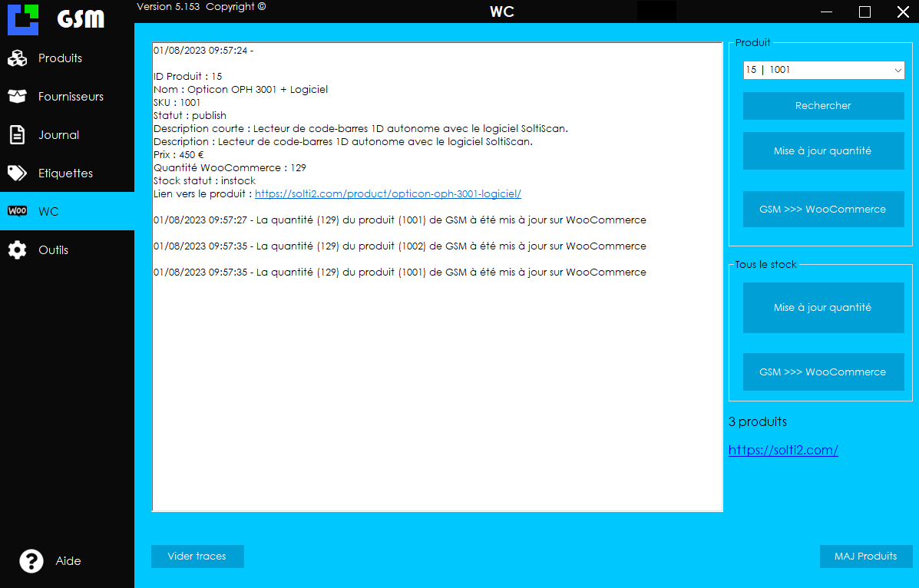Click the 'Quantité WooCommerce : 129' line
The width and height of the screenshot is (919, 588).
[230, 167]
